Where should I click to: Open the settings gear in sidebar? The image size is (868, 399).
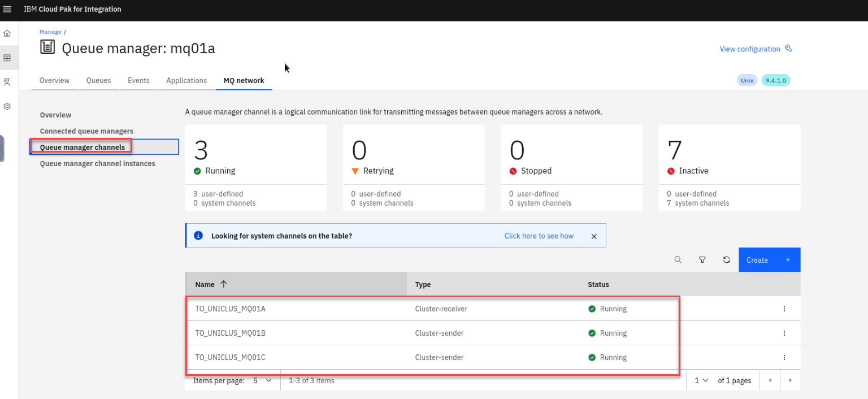click(x=7, y=106)
